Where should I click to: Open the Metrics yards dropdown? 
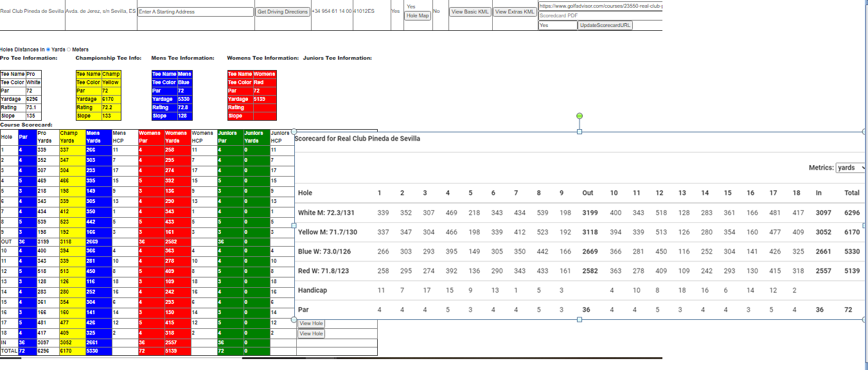point(851,168)
